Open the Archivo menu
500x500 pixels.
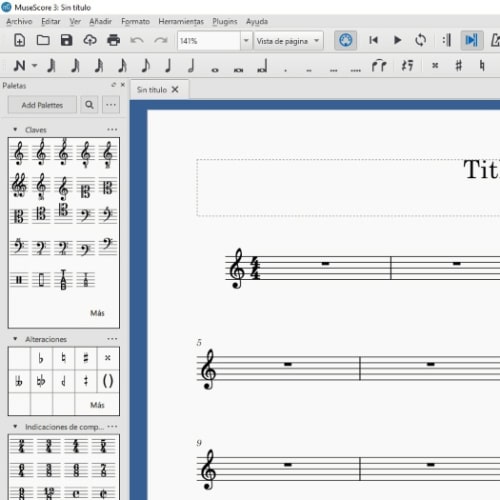19,22
